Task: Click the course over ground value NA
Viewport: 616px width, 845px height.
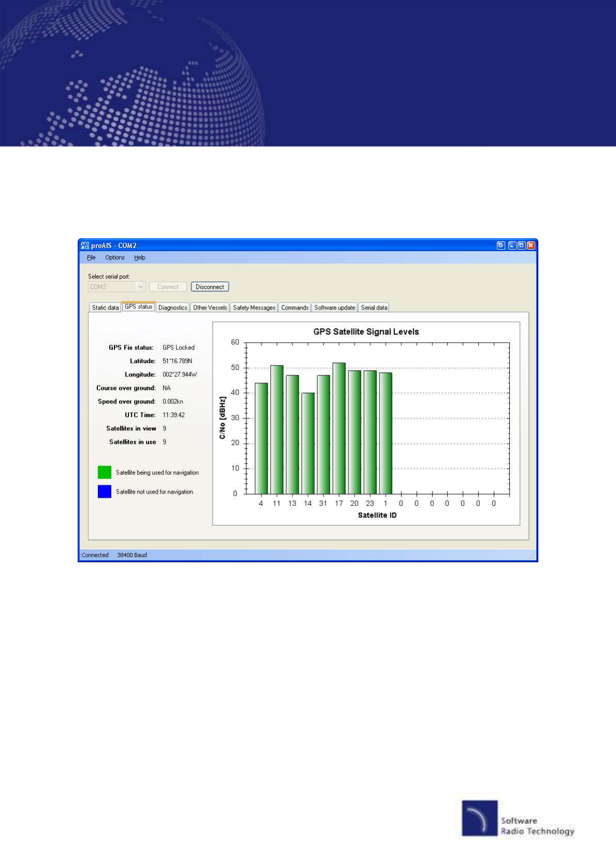Action: coord(167,388)
